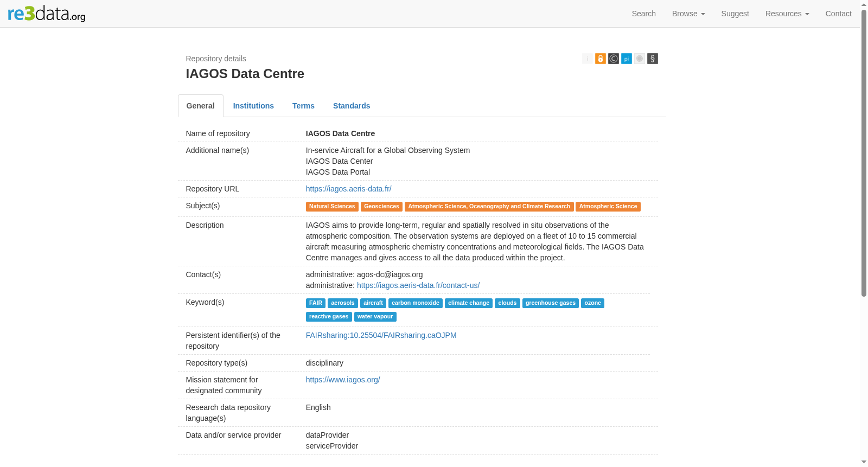Click the Geosciences subject tag

tap(381, 207)
